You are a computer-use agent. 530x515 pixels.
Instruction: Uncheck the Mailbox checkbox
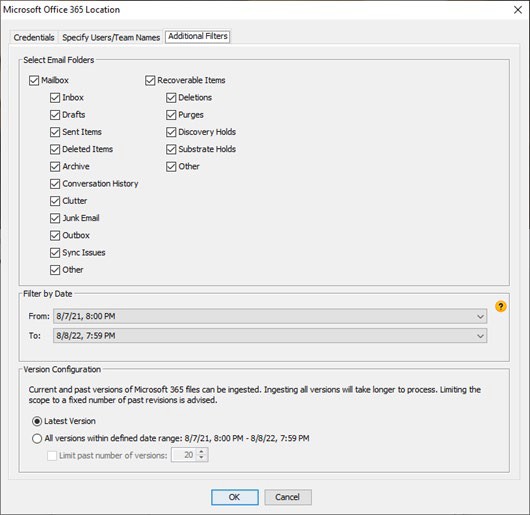[34, 81]
